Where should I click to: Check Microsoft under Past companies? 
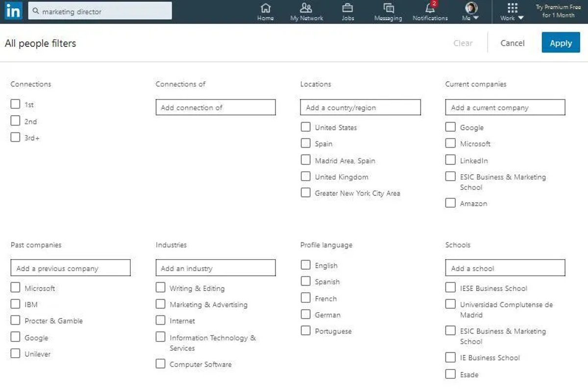(15, 287)
